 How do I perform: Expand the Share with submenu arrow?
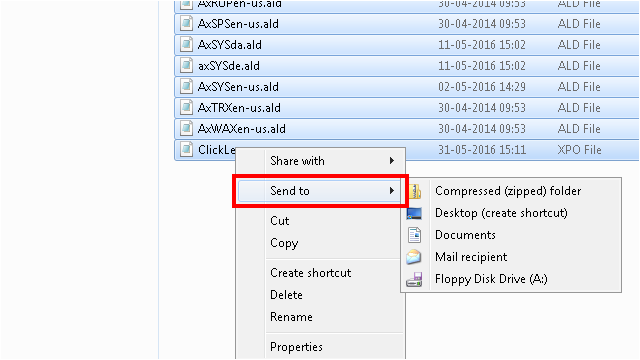click(x=392, y=161)
